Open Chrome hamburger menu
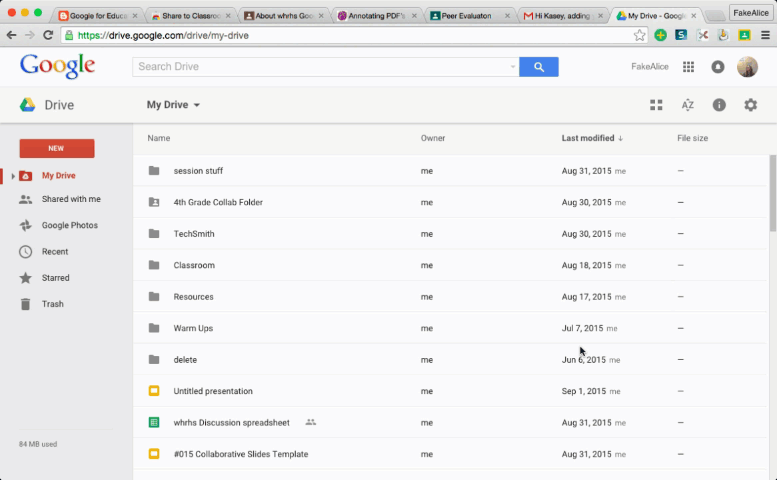The width and height of the screenshot is (777, 480). (765, 35)
